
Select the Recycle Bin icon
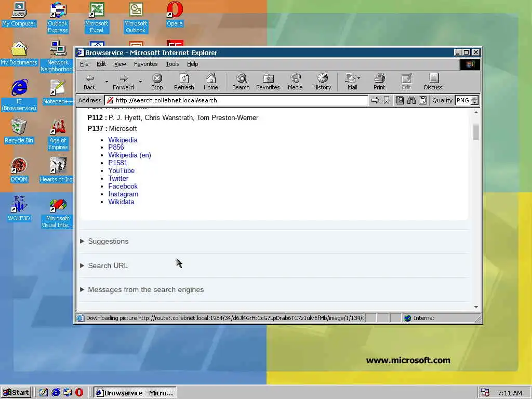coord(19,131)
